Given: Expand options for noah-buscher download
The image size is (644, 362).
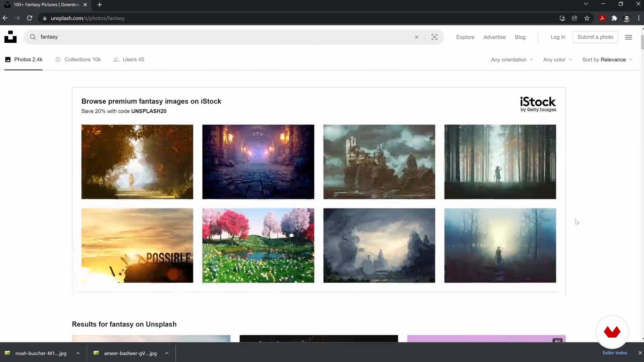Looking at the screenshot, I should click(78, 353).
